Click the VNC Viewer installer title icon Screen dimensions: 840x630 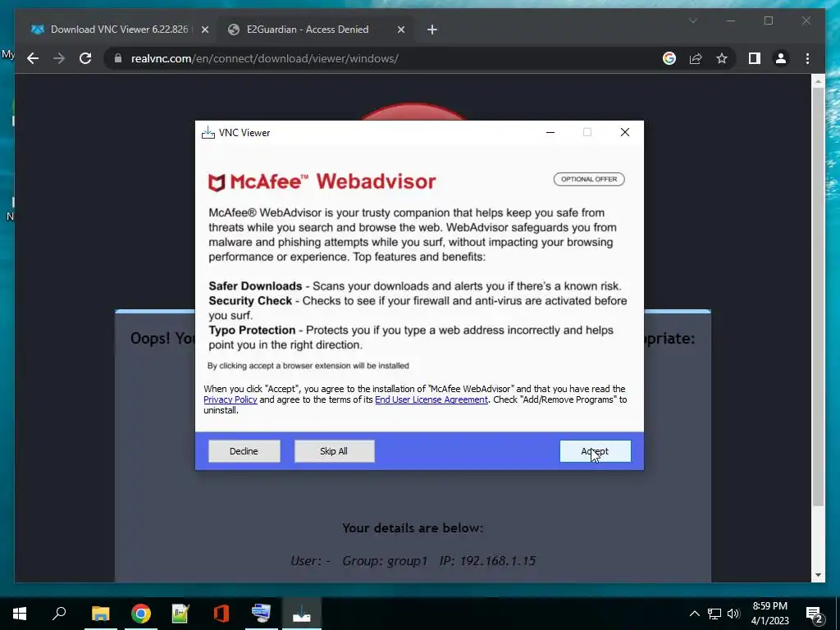tap(208, 132)
